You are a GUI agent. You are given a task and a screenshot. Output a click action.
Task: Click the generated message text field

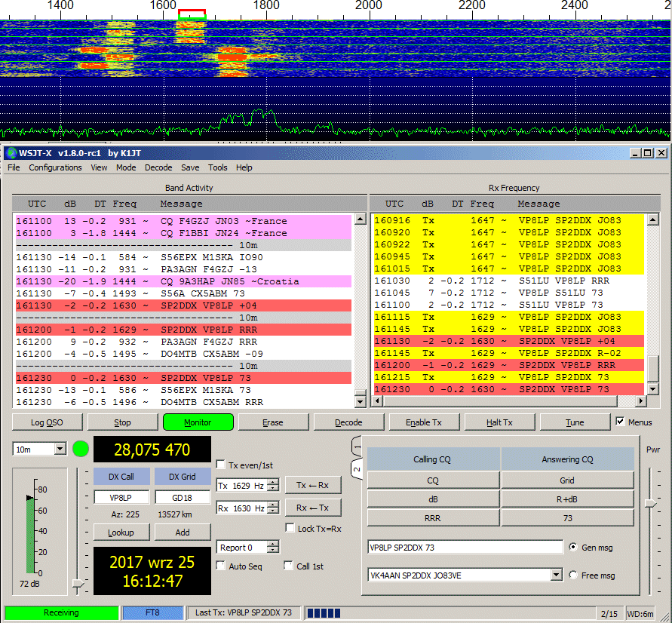(x=465, y=547)
